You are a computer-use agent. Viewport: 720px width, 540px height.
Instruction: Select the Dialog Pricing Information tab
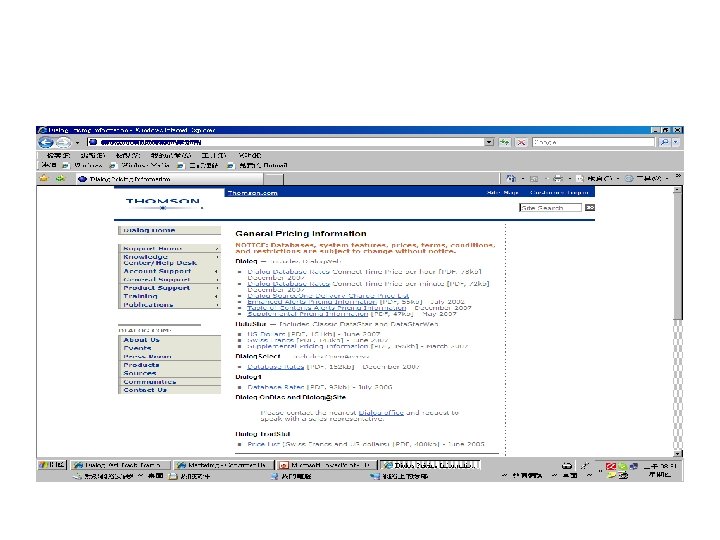(x=170, y=179)
